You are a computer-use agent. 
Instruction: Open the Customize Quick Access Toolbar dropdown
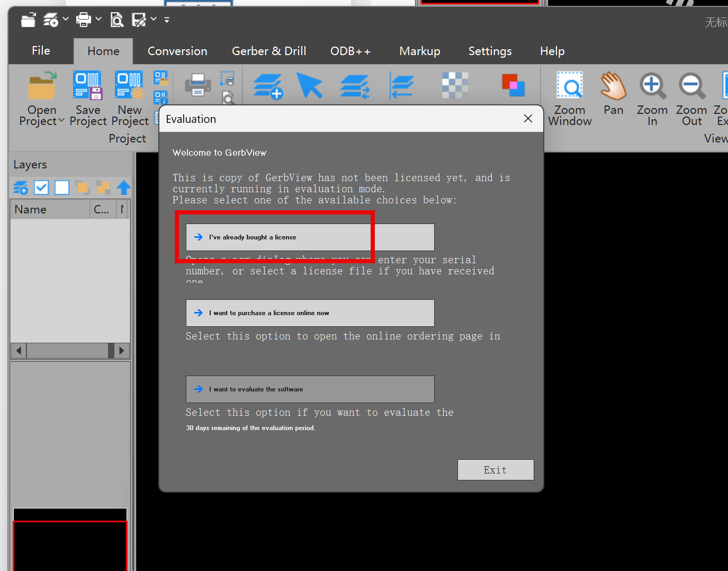(x=167, y=20)
